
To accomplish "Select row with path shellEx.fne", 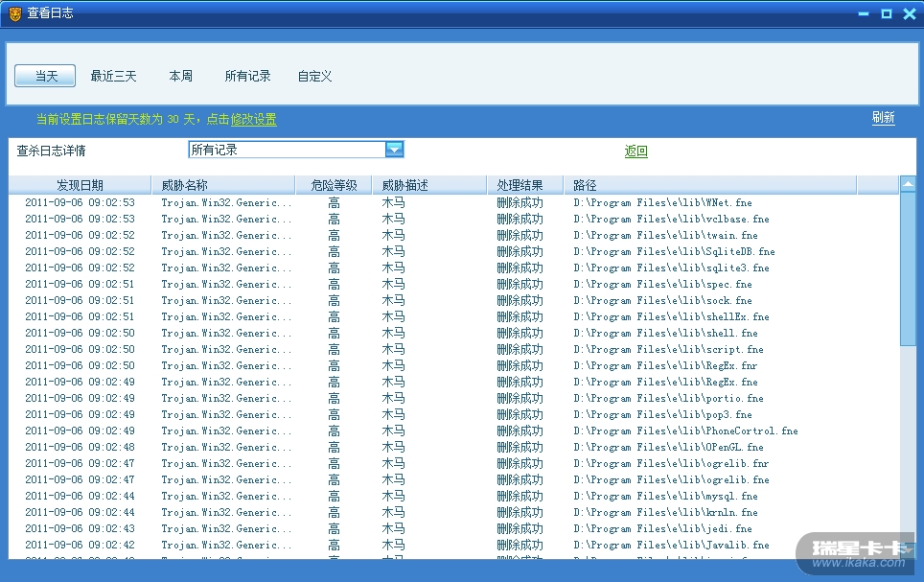I will (453, 316).
